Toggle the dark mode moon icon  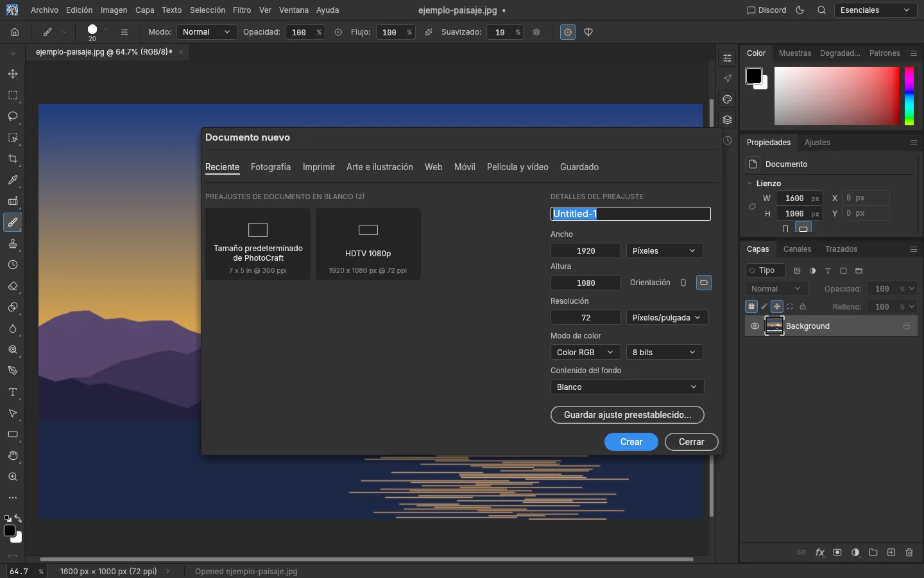pyautogui.click(x=800, y=10)
